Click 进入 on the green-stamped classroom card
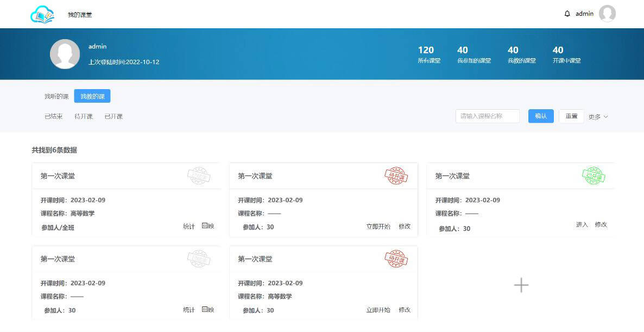 pyautogui.click(x=582, y=224)
